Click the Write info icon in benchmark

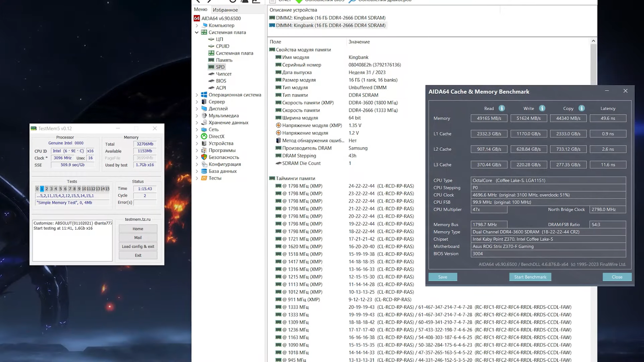coord(542,108)
